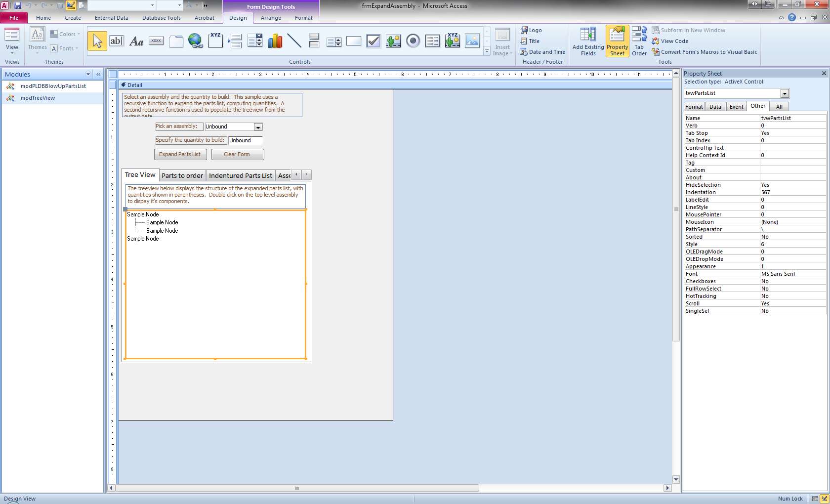Open the tvwPartsList selection type dropdown
This screenshot has height=504, width=830.
coord(784,93)
